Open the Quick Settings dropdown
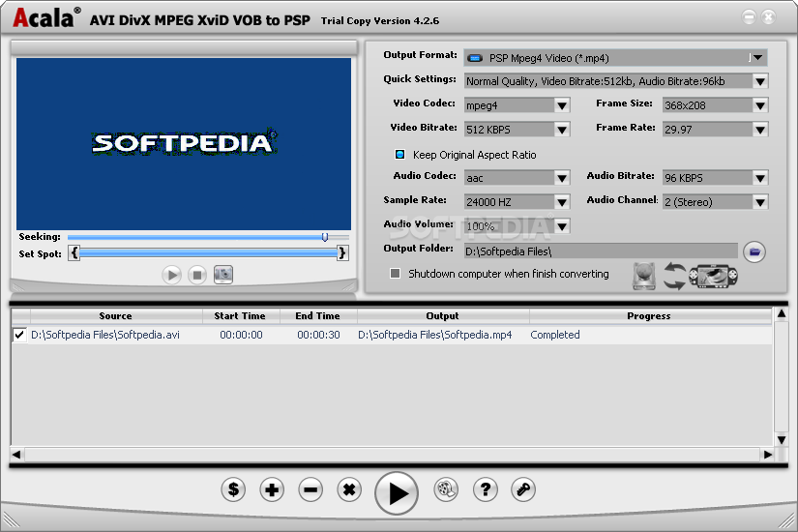The height and width of the screenshot is (532, 798). (x=760, y=81)
